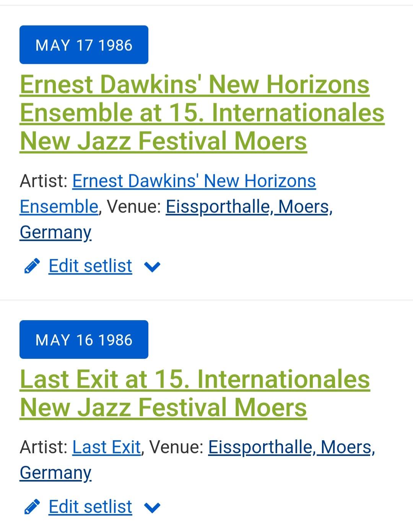
Task: Click the Germany link under Ernest Dawkins entry
Action: 55,232
